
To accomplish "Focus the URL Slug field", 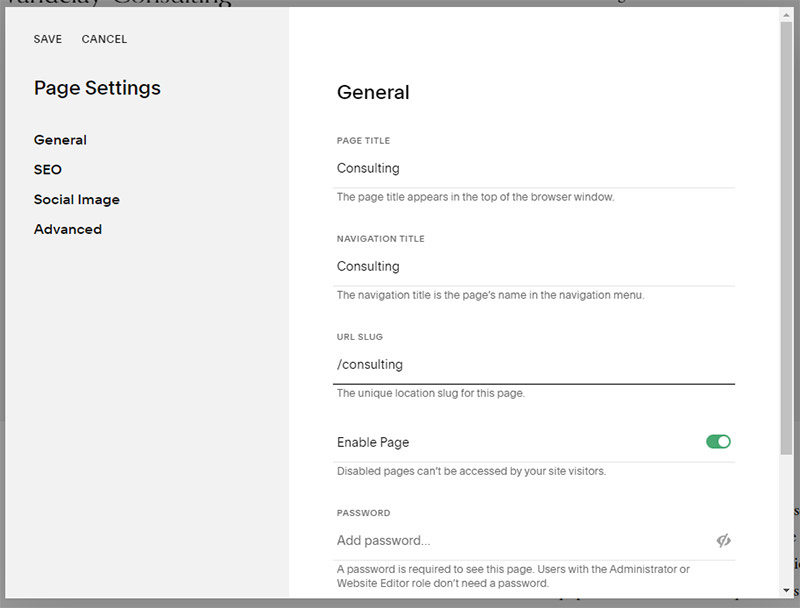I will coord(534,365).
